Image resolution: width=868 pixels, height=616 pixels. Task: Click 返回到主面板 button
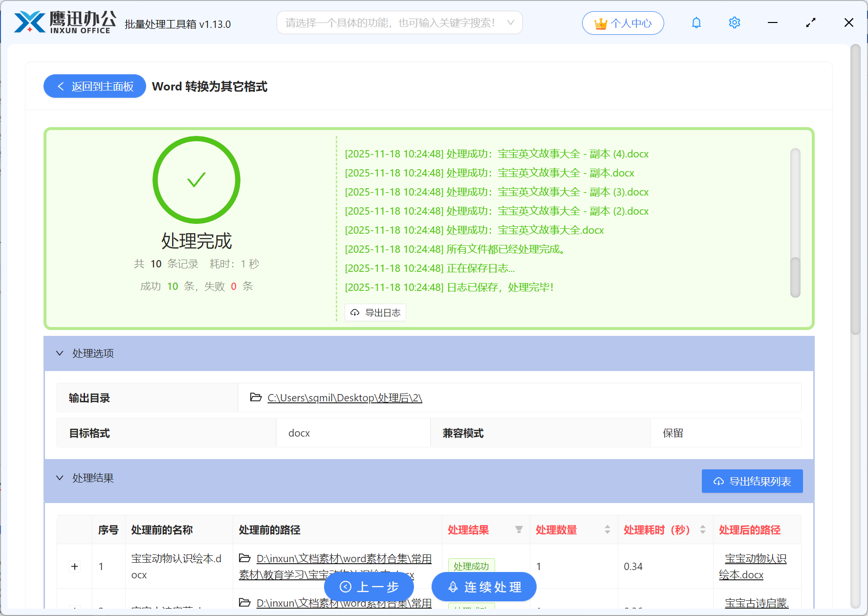pyautogui.click(x=94, y=86)
